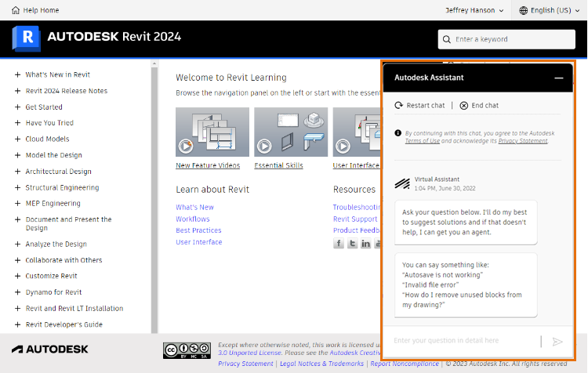This screenshot has width=588, height=373.
Task: Open footer Privacy Statement link
Action: (x=245, y=364)
